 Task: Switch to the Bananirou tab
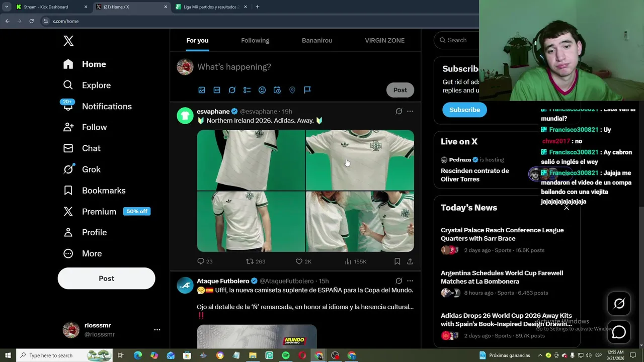click(317, 40)
